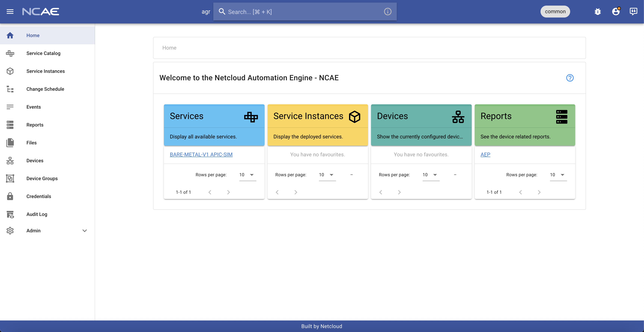
Task: Open rows per page dropdown in Devices card
Action: (x=431, y=175)
